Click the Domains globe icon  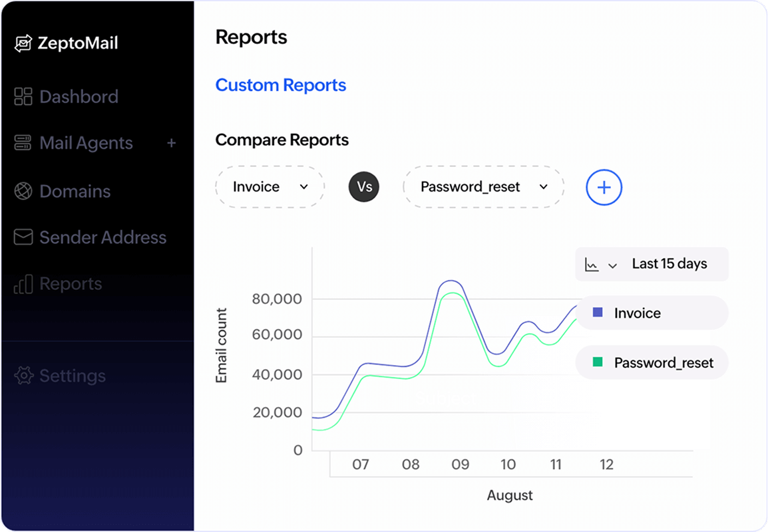point(23,191)
